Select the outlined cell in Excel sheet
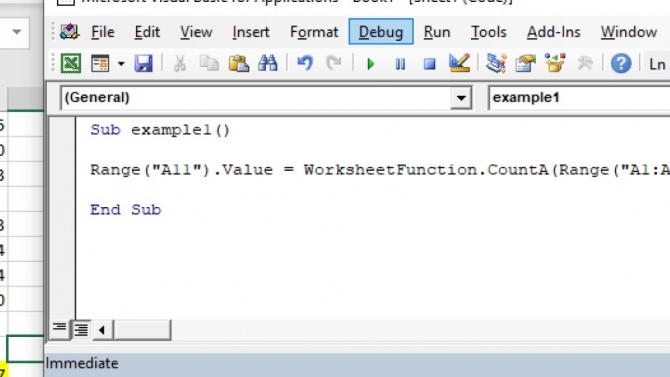 tap(25, 349)
